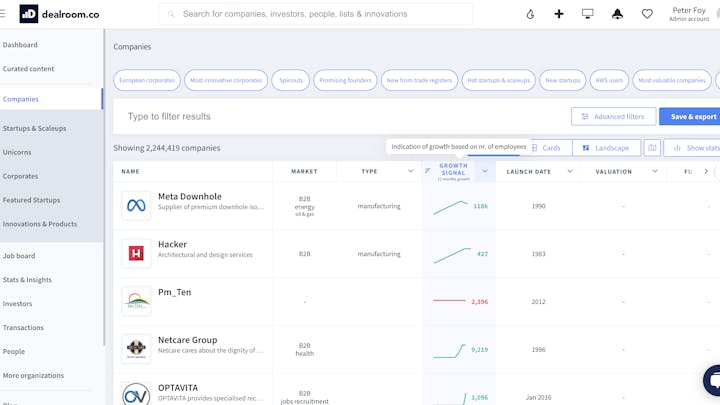This screenshot has width=720, height=405.
Task: Switch to Landscape view
Action: pos(605,148)
